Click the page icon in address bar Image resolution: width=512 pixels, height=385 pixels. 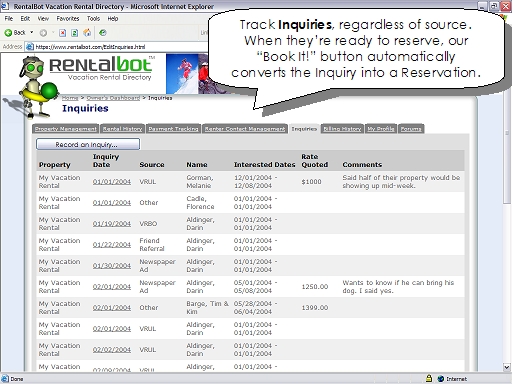30,47
